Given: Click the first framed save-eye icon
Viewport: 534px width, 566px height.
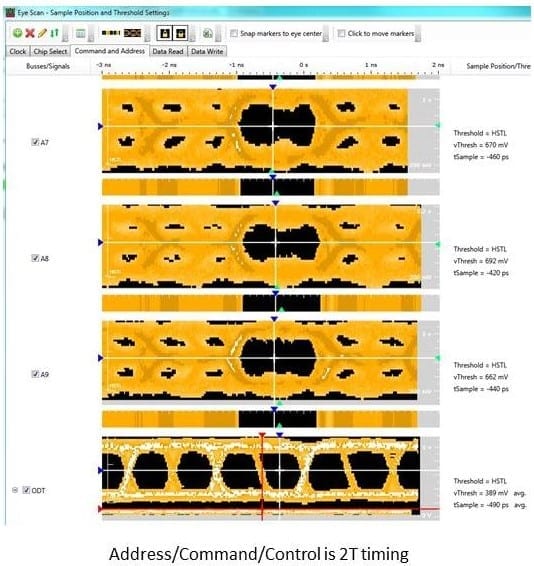Looking at the screenshot, I should click(x=165, y=33).
